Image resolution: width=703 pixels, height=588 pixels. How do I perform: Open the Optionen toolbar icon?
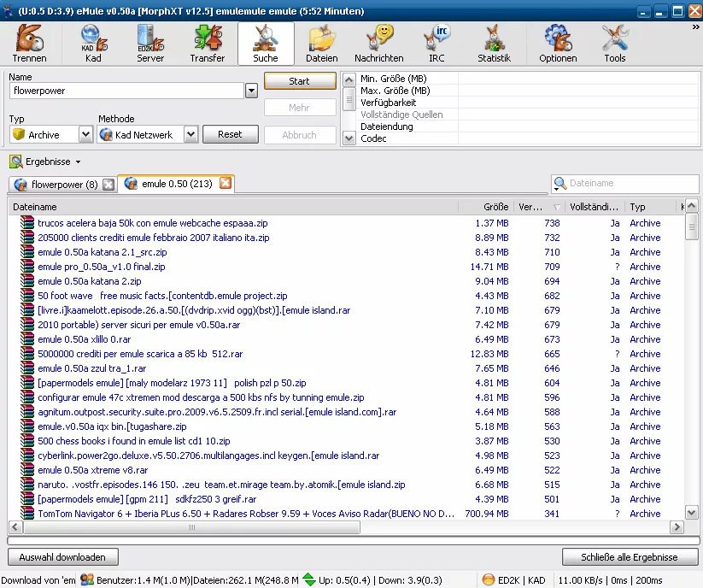point(558,44)
